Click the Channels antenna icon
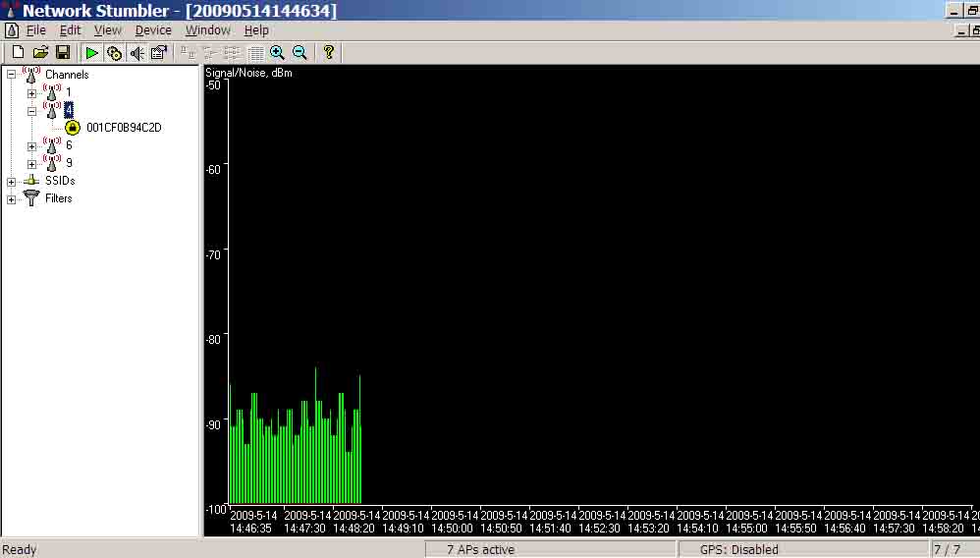 coord(31,75)
